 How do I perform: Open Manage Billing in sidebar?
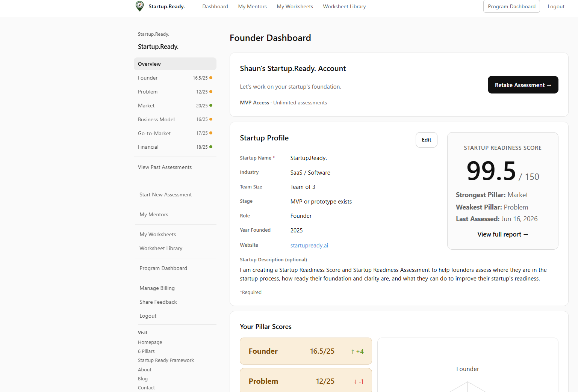point(157,288)
